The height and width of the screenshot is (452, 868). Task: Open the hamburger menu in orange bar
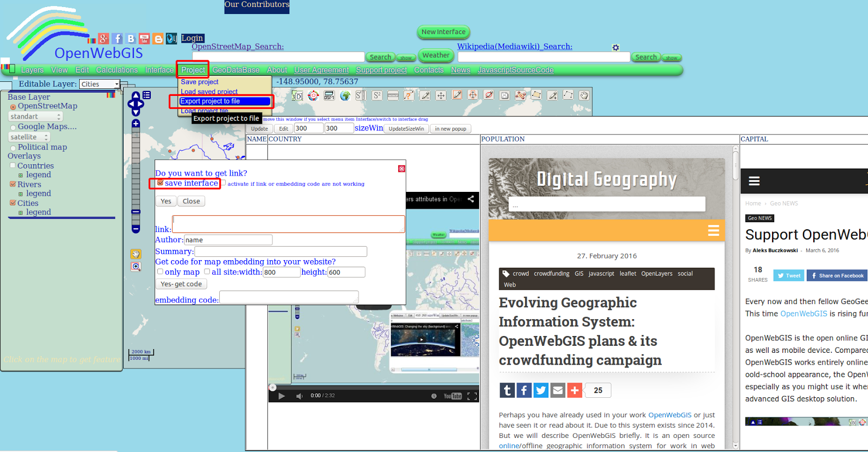[713, 230]
